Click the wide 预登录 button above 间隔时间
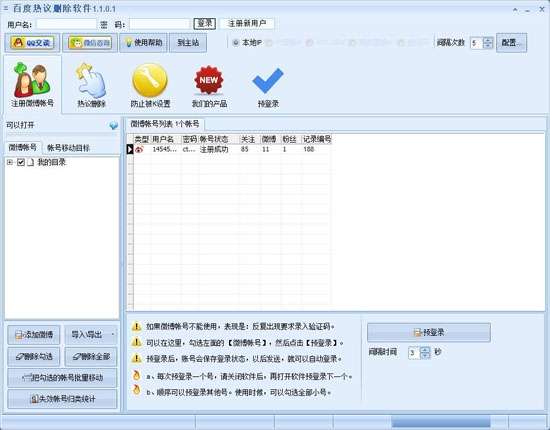 (x=429, y=332)
